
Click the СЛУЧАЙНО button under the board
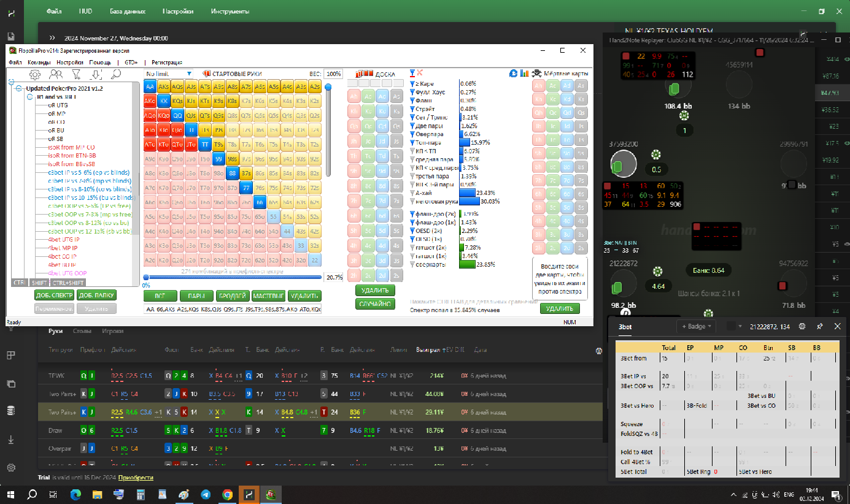pos(375,304)
